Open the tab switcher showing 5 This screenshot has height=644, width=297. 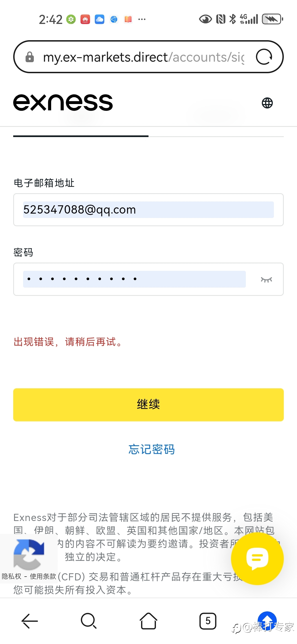(208, 621)
